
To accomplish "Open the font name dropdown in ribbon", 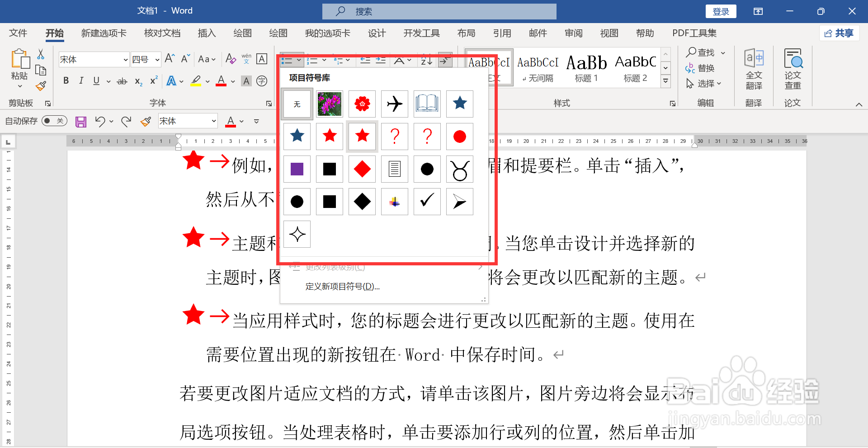I will [x=126, y=60].
